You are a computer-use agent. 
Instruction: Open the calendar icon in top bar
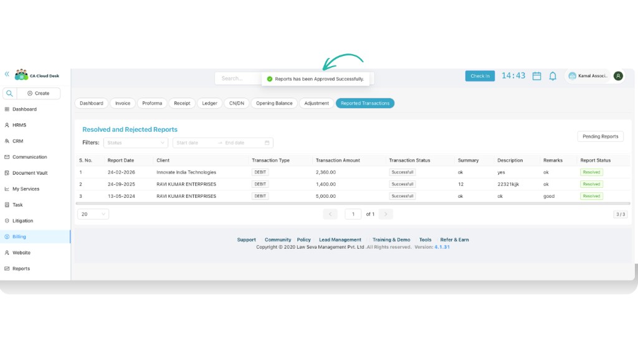537,75
